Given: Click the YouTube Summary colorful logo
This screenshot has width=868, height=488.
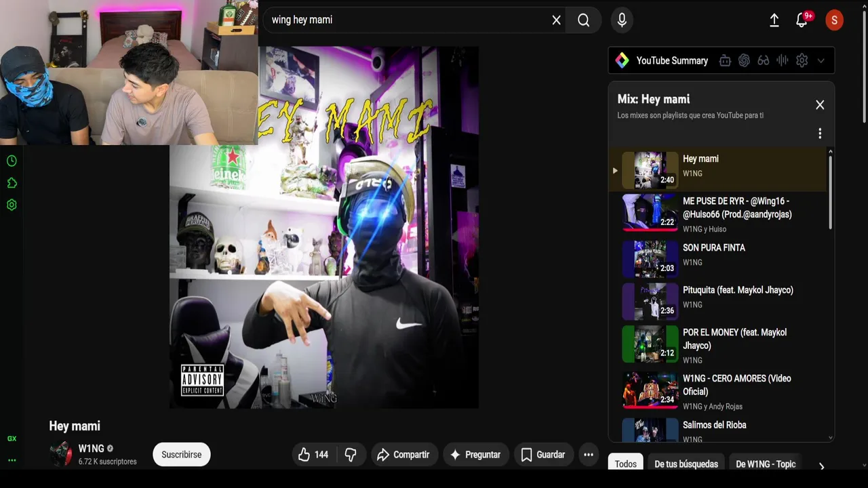Looking at the screenshot, I should click(x=622, y=60).
